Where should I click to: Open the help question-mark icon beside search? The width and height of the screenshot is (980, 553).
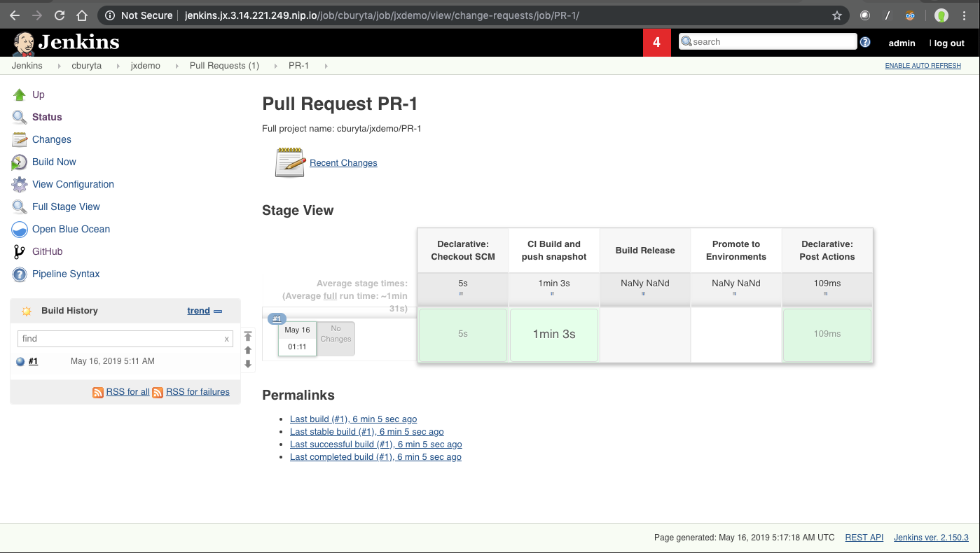tap(864, 42)
